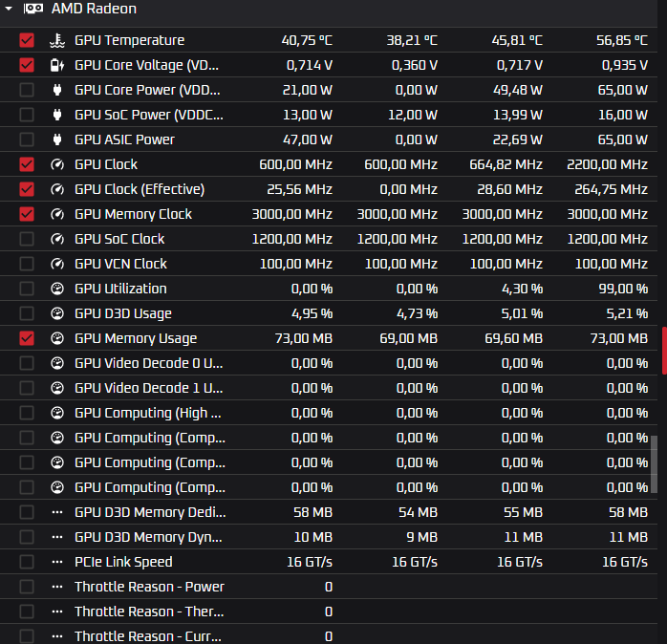Click the gauge icon for GPU Computing (High
The width and height of the screenshot is (667, 644).
pyautogui.click(x=57, y=413)
